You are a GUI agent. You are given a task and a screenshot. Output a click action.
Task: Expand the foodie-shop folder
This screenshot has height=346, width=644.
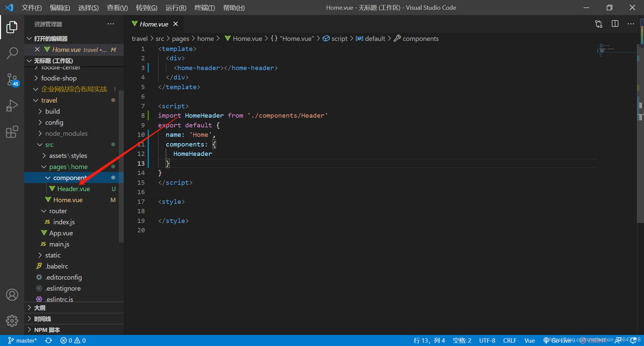coord(74,78)
